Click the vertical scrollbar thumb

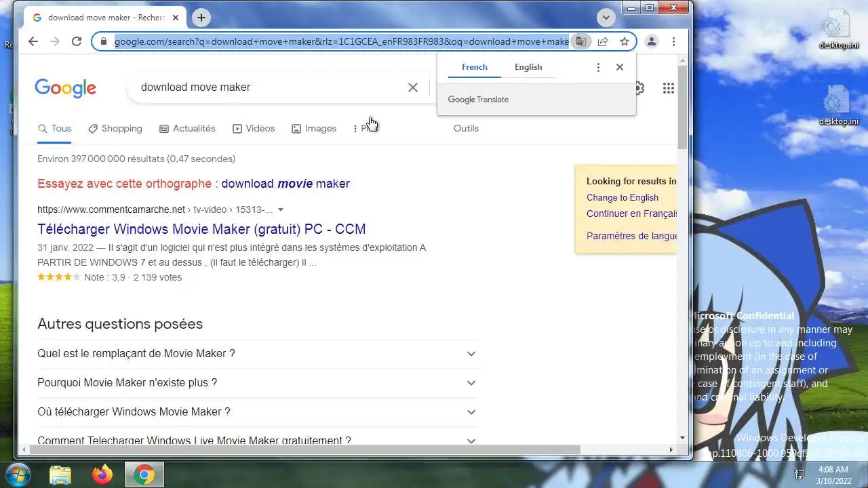tap(682, 107)
